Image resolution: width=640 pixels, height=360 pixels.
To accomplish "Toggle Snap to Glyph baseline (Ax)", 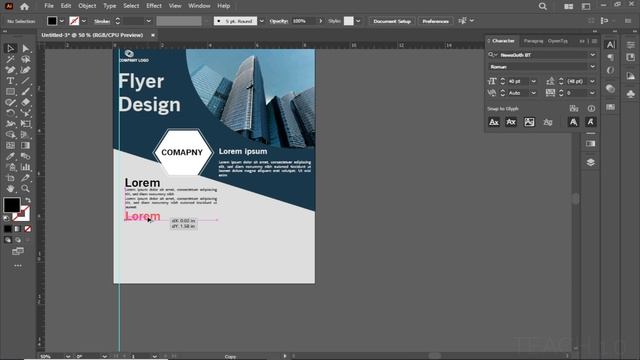I will click(493, 122).
